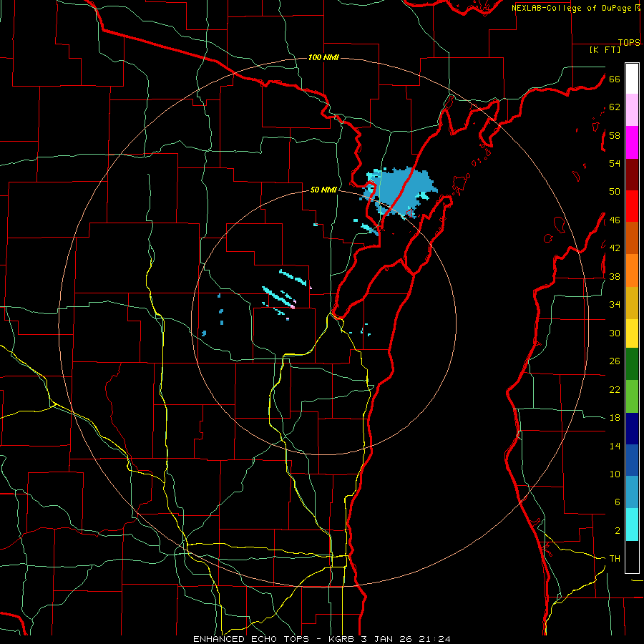Select the medium blue legend swatch
The height and width of the screenshot is (644, 644).
[632, 460]
